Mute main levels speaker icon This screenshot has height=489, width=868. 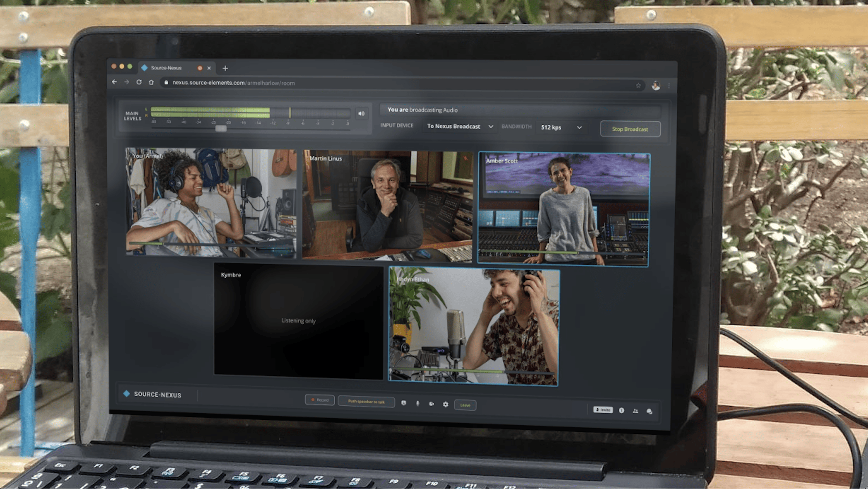[361, 114]
